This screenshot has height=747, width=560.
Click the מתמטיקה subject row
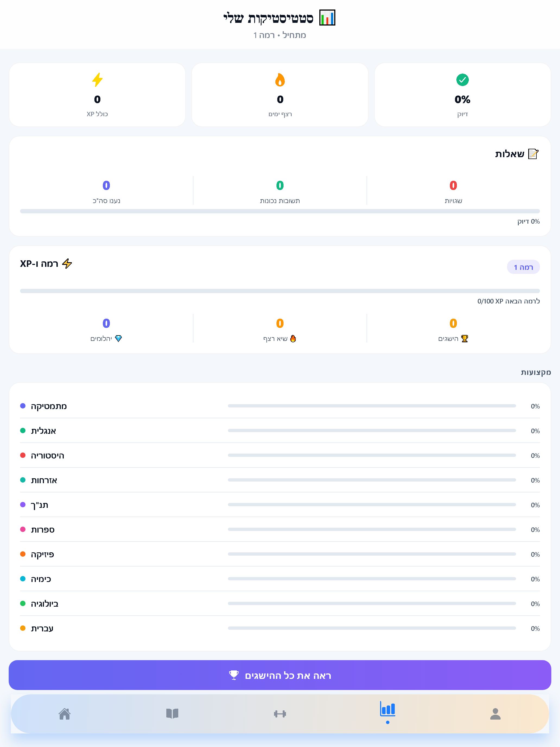[280, 406]
